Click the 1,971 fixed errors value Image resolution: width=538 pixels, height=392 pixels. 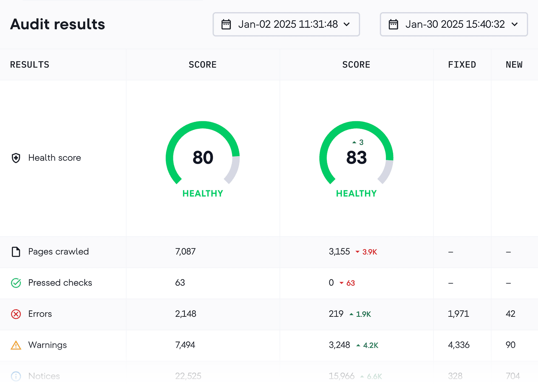point(458,314)
